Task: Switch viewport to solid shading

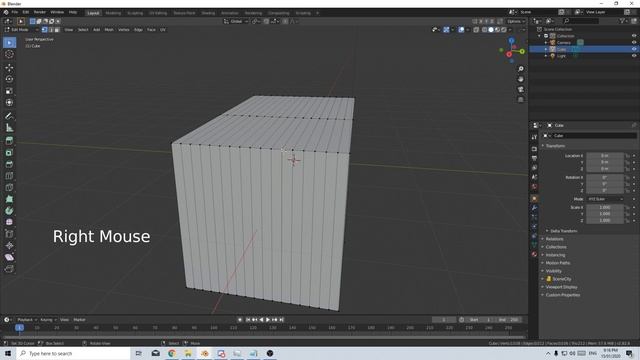Action: click(491, 30)
